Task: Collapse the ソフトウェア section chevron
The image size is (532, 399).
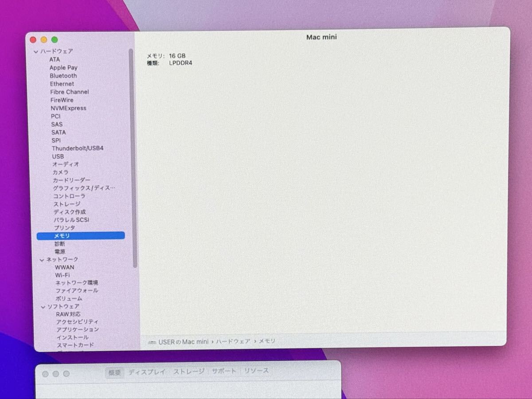Action: [x=43, y=307]
